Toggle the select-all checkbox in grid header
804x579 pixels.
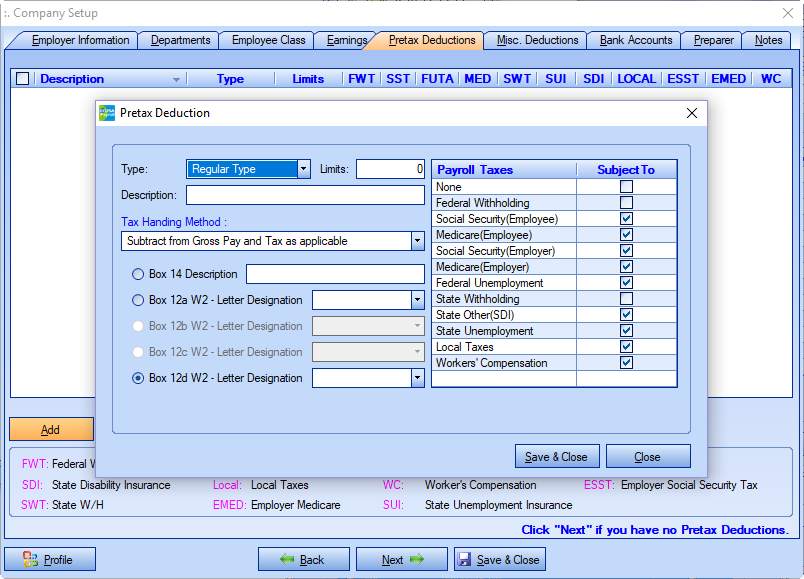coord(23,79)
